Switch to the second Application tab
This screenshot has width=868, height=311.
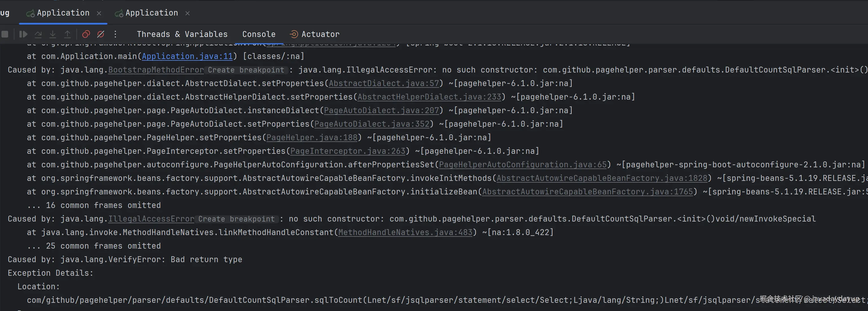(x=152, y=13)
